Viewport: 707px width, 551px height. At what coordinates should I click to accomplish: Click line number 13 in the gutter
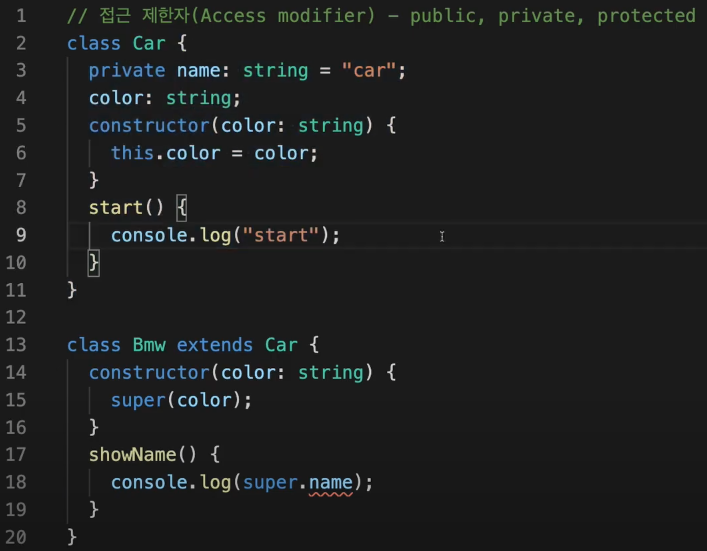click(x=16, y=345)
